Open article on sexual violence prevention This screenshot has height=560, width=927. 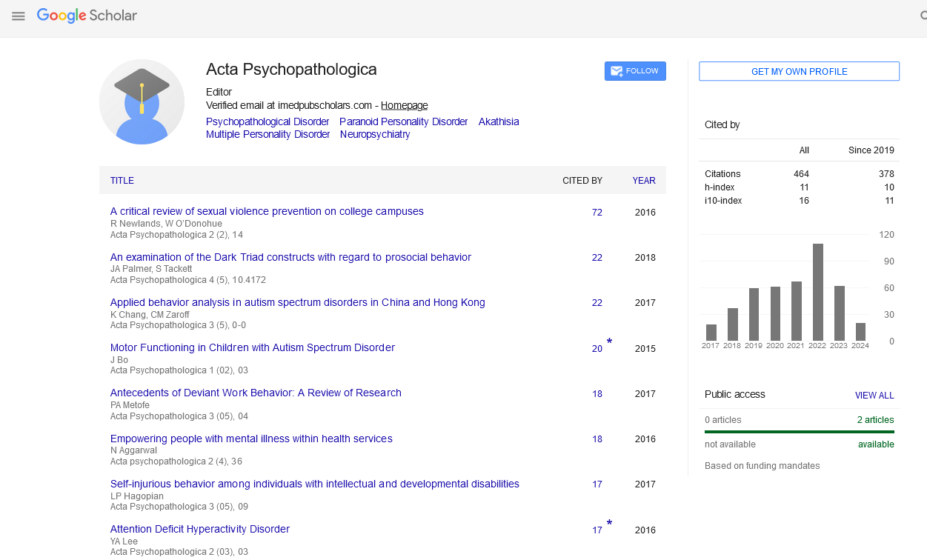coord(267,211)
